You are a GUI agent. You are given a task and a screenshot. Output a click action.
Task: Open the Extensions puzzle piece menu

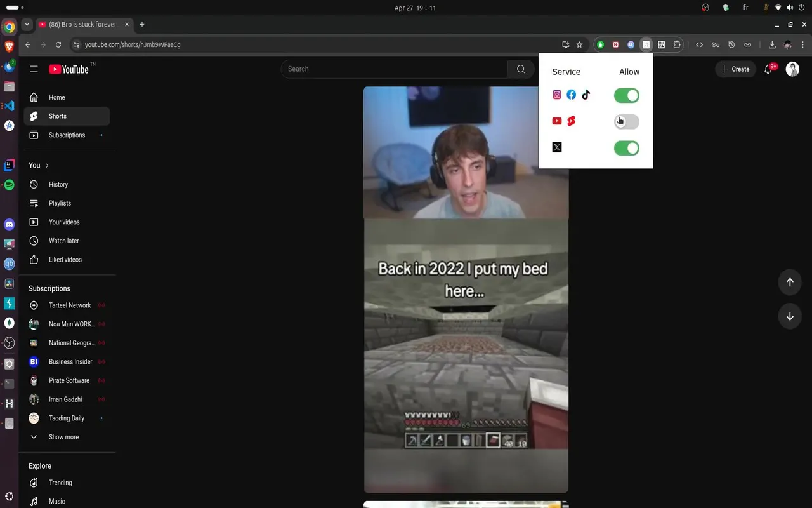pyautogui.click(x=677, y=45)
